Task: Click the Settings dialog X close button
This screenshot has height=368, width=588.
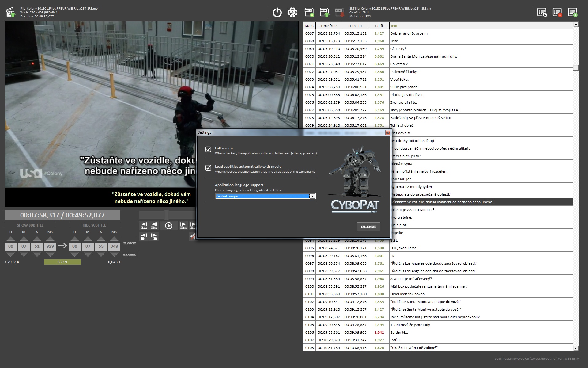Action: 388,132
